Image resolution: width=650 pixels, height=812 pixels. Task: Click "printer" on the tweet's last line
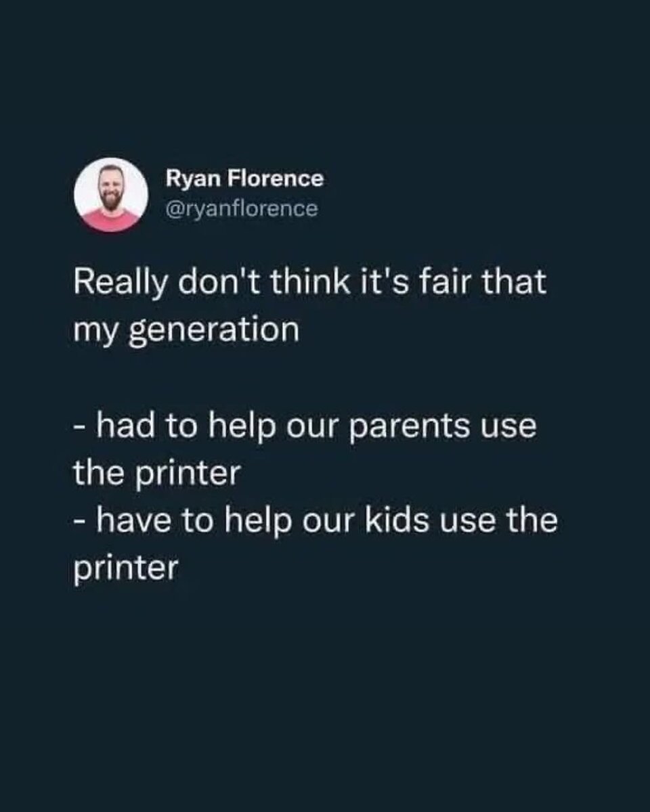(125, 568)
